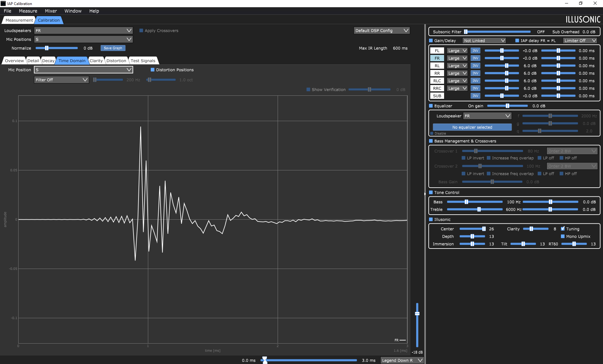The height and width of the screenshot is (364, 603).
Task: Expand the Loudspeakers dropdown
Action: click(84, 30)
